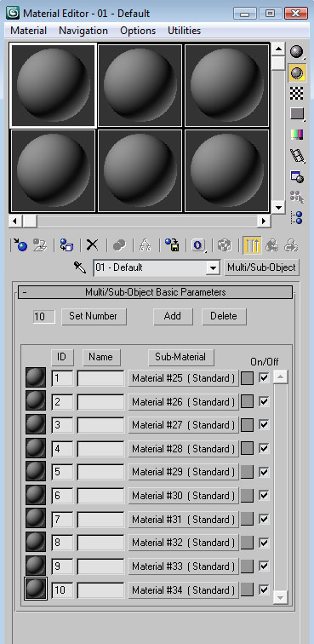This screenshot has width=314, height=644.
Task: Uncheck On/Off for Material #26
Action: (x=264, y=401)
